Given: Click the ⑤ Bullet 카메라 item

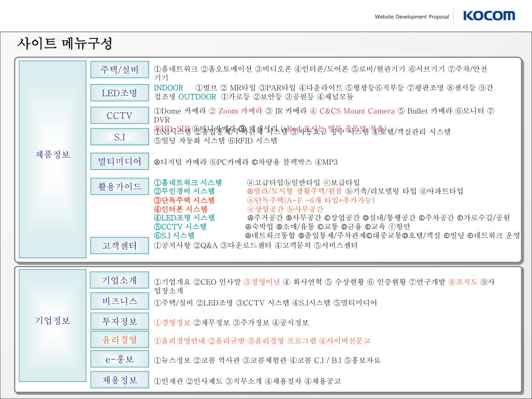Looking at the screenshot, I should point(425,111).
